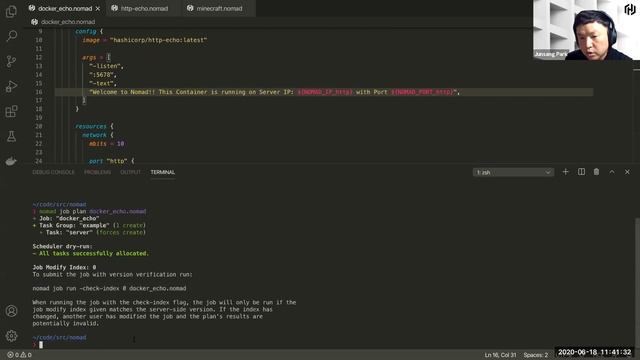Open the Accounts icon in activity bar
This screenshot has width=640, height=360.
(x=11, y=311)
